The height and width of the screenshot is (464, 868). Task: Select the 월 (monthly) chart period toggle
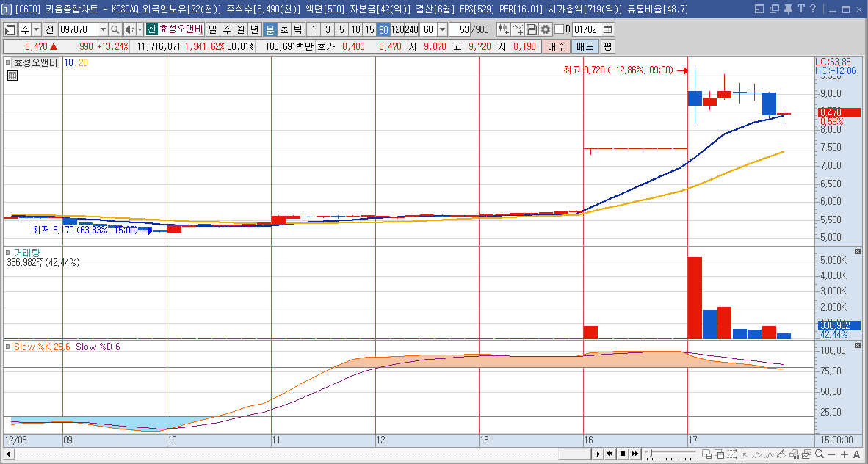pyautogui.click(x=241, y=29)
